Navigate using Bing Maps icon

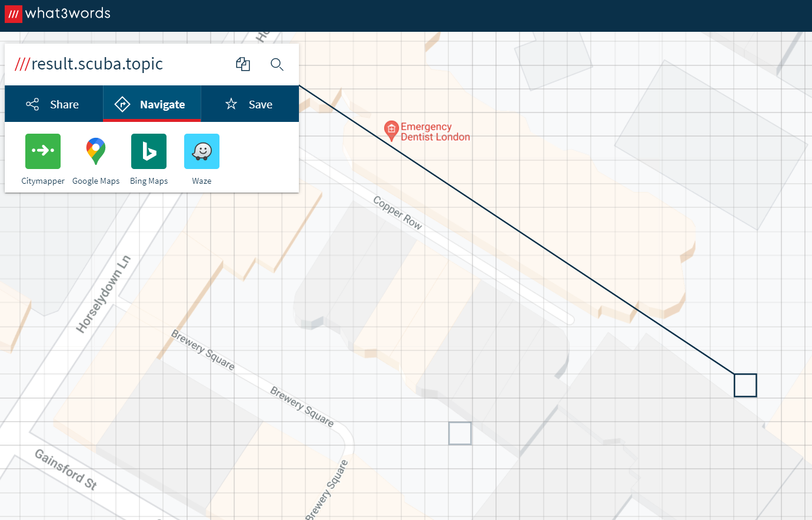(x=149, y=151)
